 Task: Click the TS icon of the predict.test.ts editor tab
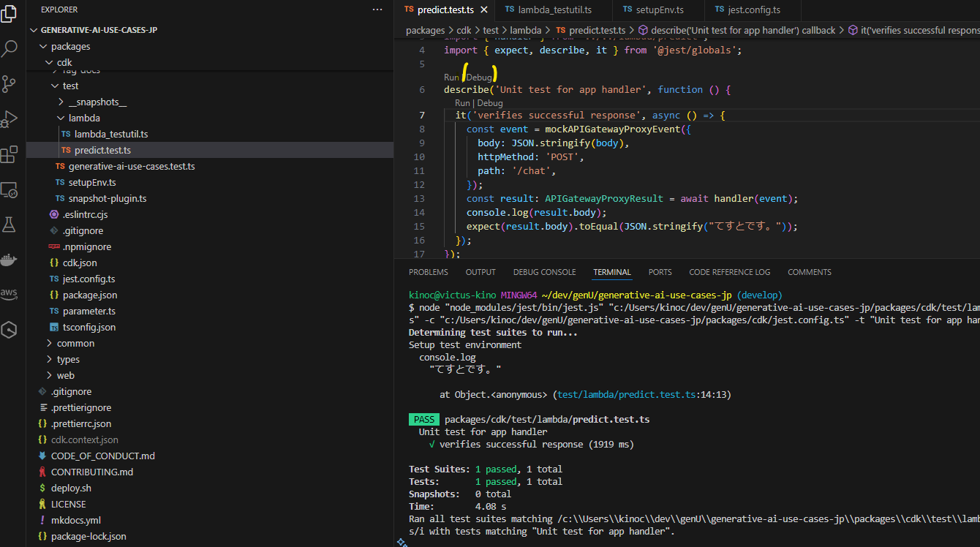click(x=409, y=10)
